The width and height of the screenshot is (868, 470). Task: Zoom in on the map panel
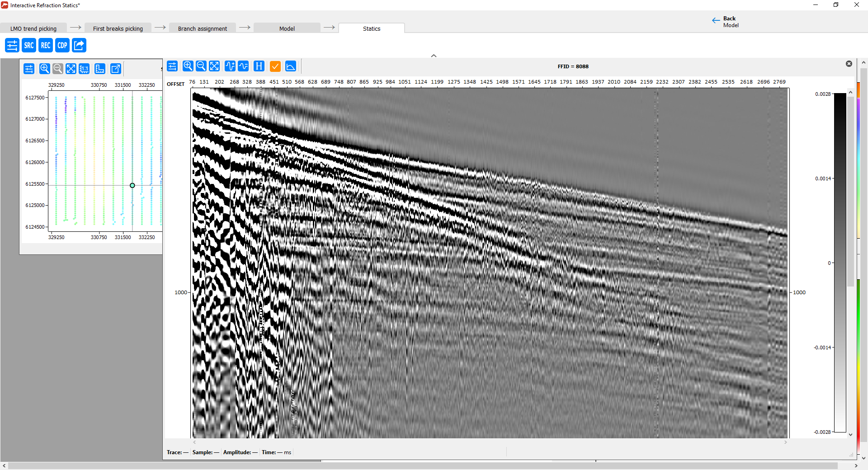(x=44, y=69)
